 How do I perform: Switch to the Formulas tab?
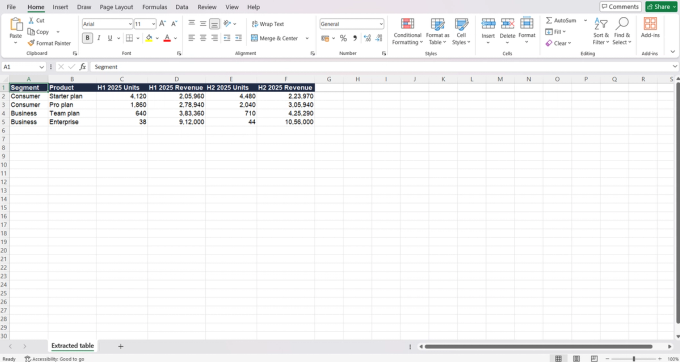[x=155, y=7]
